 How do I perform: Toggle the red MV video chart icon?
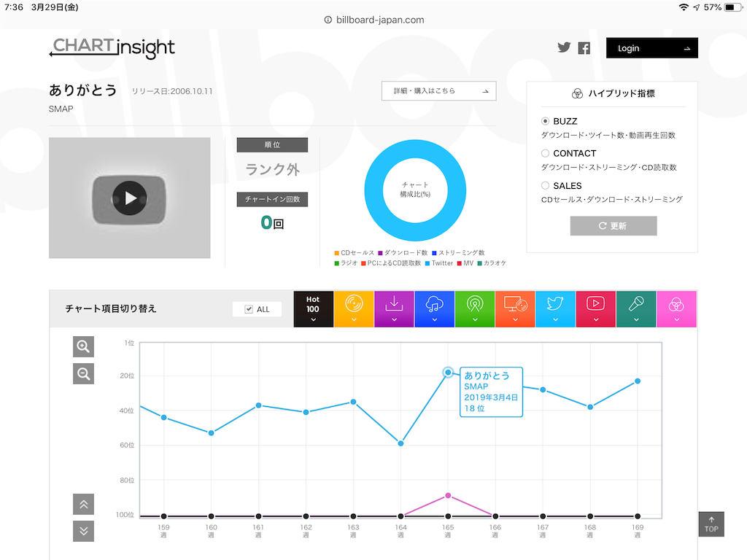595,309
